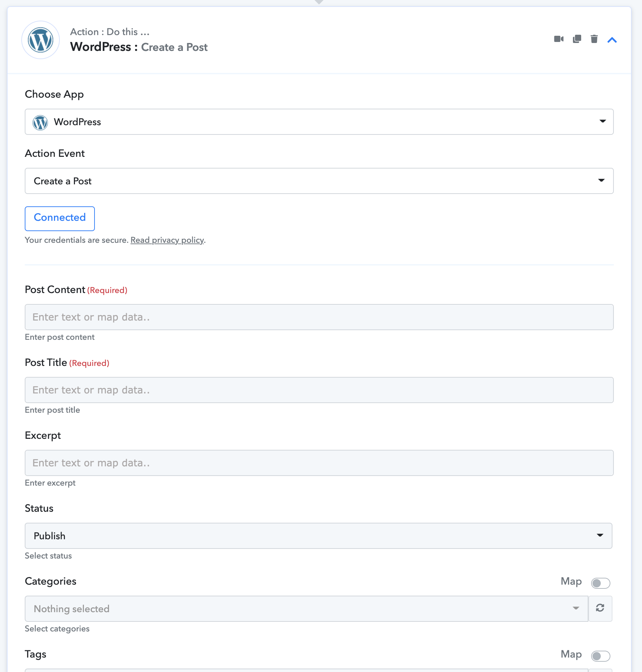Viewport: 642px width, 672px height.
Task: Enable the Map toggle for Categories
Action: pyautogui.click(x=600, y=583)
